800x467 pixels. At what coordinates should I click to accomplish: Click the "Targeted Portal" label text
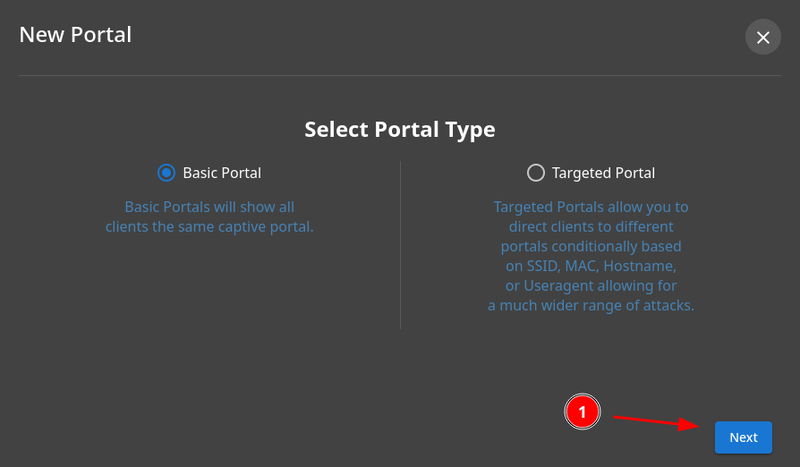coord(603,173)
